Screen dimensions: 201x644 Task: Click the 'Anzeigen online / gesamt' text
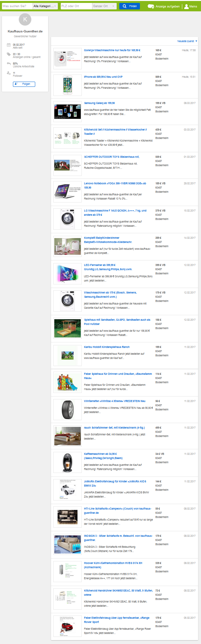tap(27, 57)
